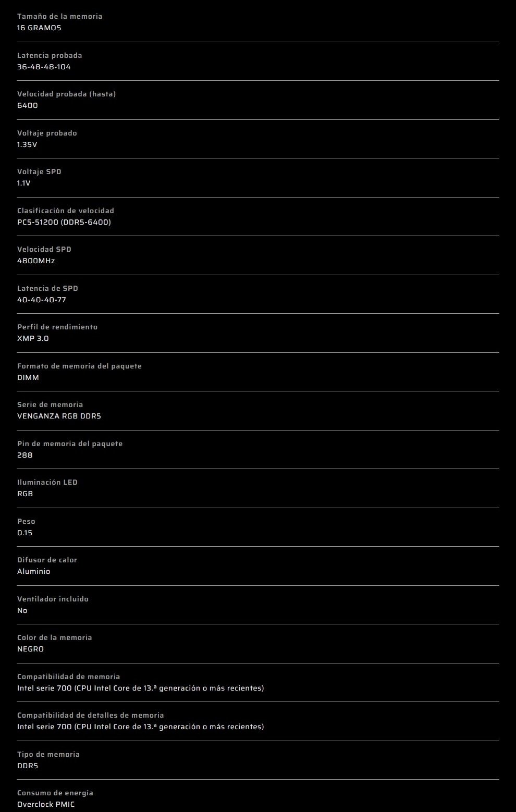516x812 pixels.
Task: Select the PC5-51200 (DDR5-6400) text
Action: (x=64, y=222)
